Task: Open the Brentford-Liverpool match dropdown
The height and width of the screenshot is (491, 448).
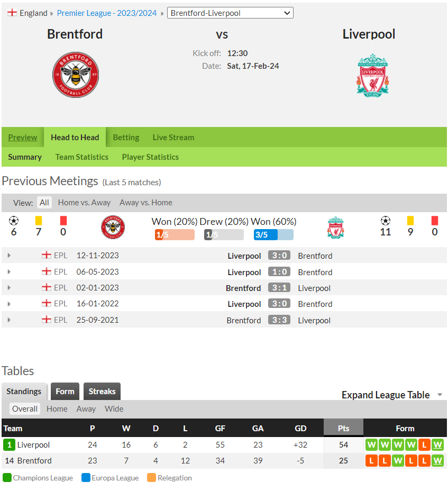Action: [x=230, y=13]
